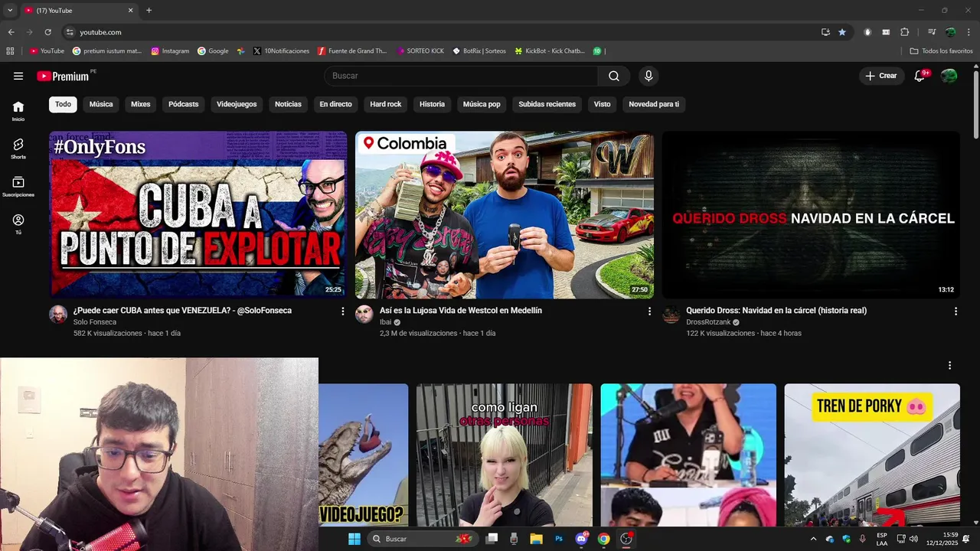This screenshot has width=980, height=551.
Task: Select the Mixes filter chip
Action: 141,104
